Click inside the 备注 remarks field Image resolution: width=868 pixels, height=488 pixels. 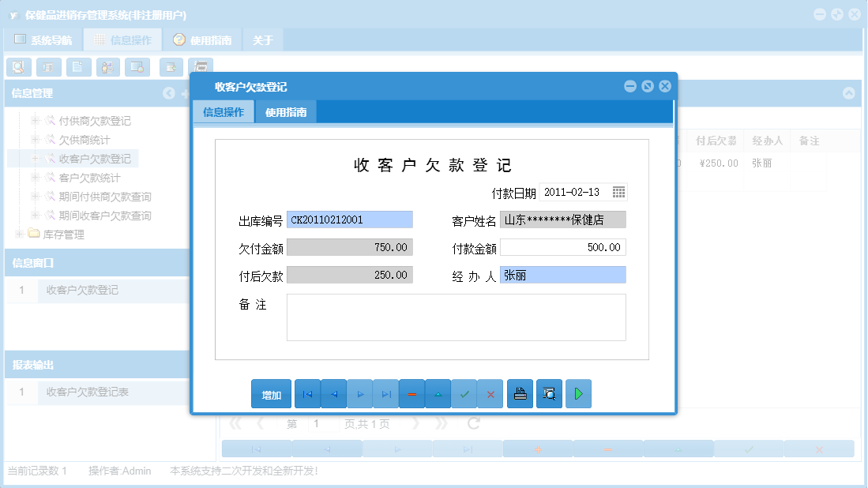[x=457, y=316]
